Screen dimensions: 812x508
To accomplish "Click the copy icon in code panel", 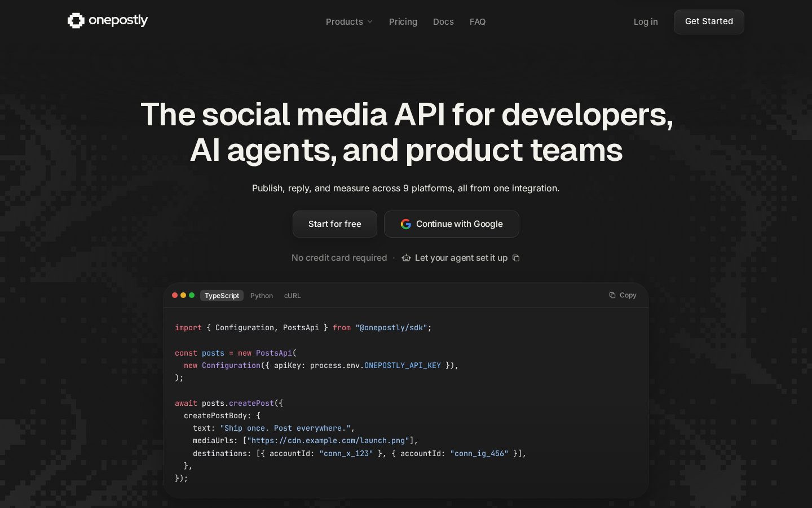I will (612, 295).
